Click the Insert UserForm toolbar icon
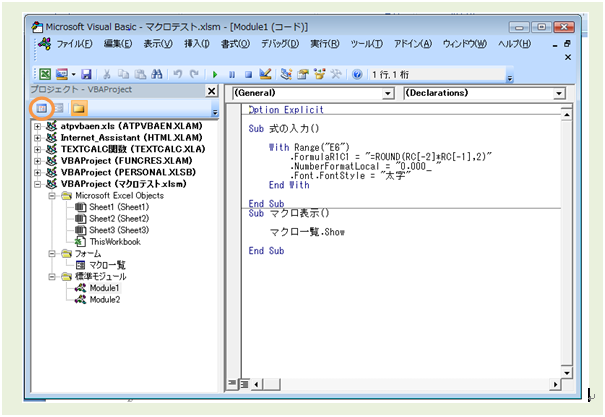This screenshot has width=605, height=417. point(62,74)
